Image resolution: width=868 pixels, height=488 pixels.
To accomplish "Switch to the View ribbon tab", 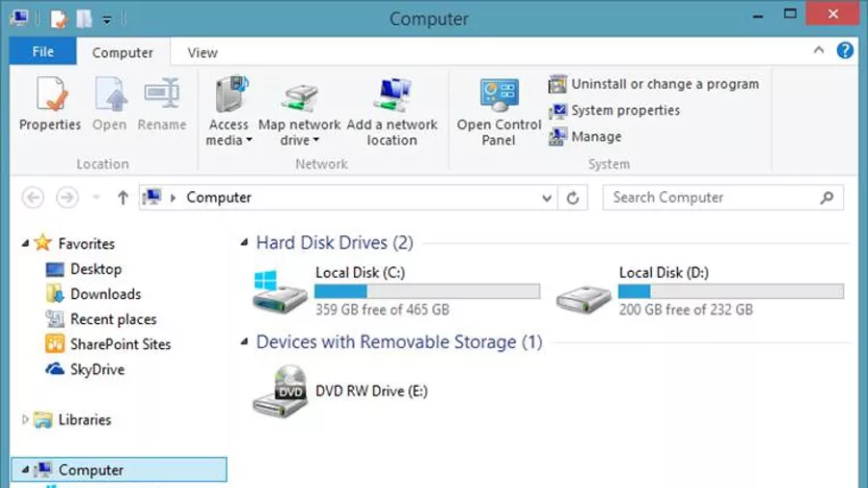I will click(203, 53).
